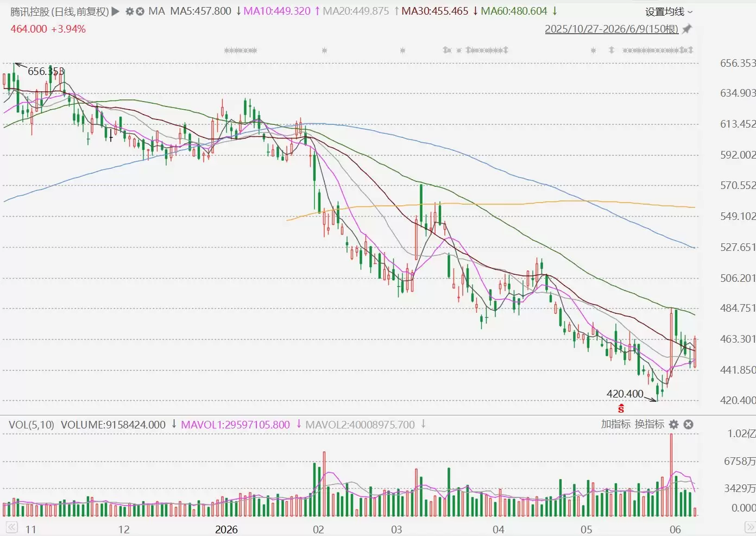Click the MA indicator label

[x=156, y=11]
